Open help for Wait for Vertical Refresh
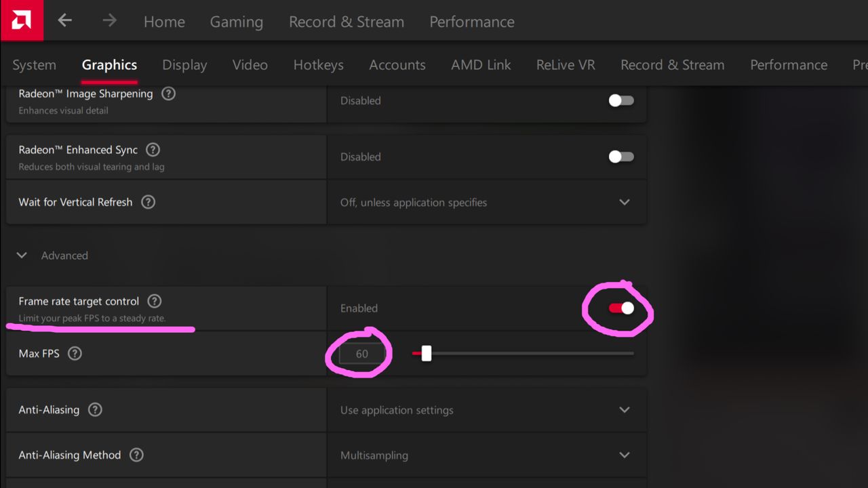Screen dimensions: 868x488 (148, 202)
